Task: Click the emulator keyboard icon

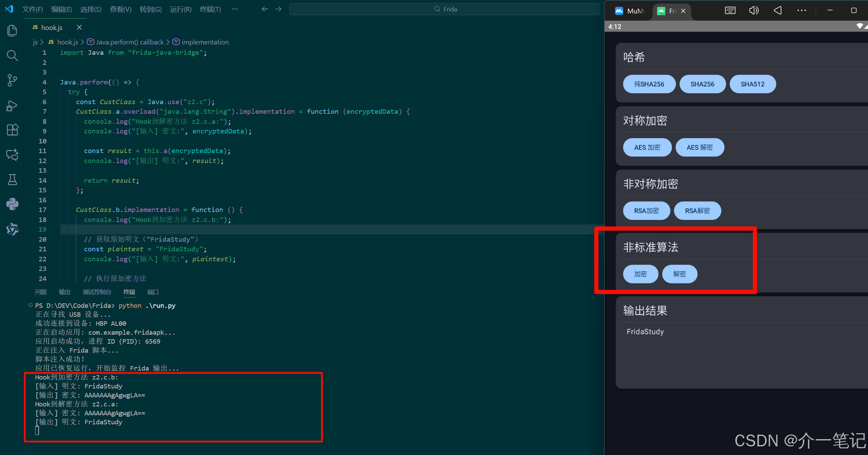Action: point(730,11)
